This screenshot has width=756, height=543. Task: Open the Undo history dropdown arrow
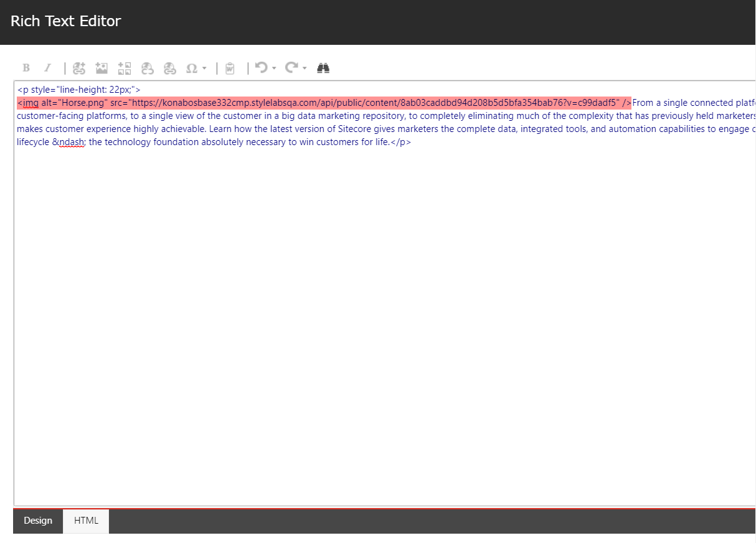(x=274, y=68)
